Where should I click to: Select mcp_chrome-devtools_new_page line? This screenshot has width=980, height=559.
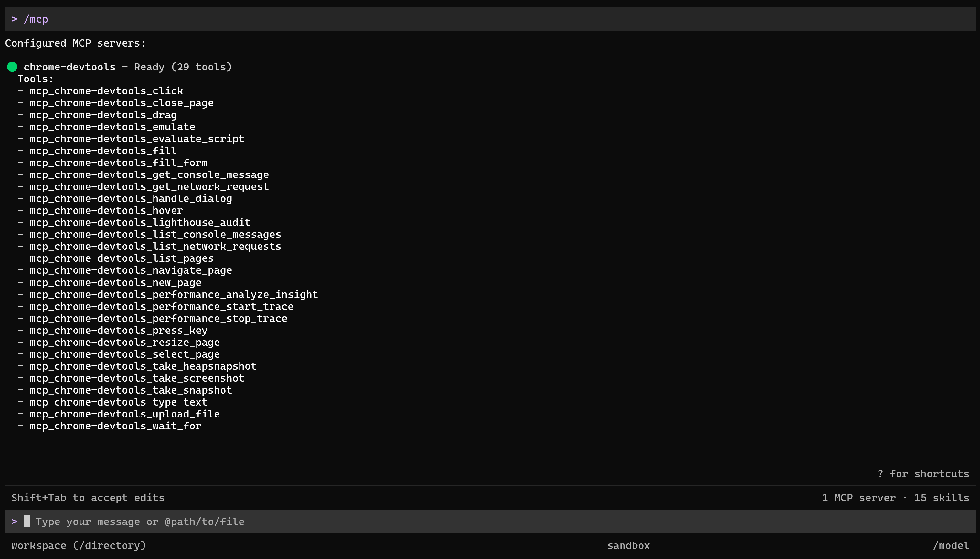click(x=116, y=283)
